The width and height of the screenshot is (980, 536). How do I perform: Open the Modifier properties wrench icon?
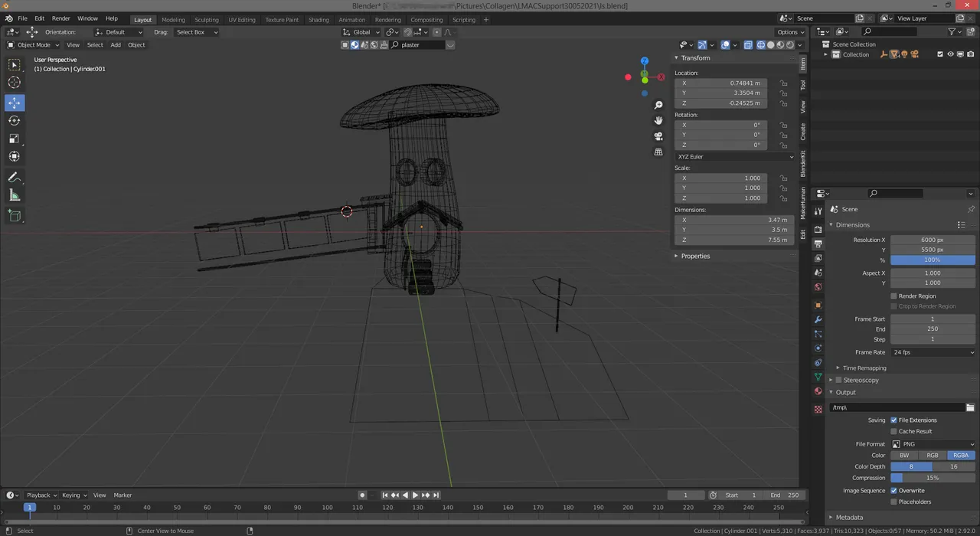click(x=818, y=319)
